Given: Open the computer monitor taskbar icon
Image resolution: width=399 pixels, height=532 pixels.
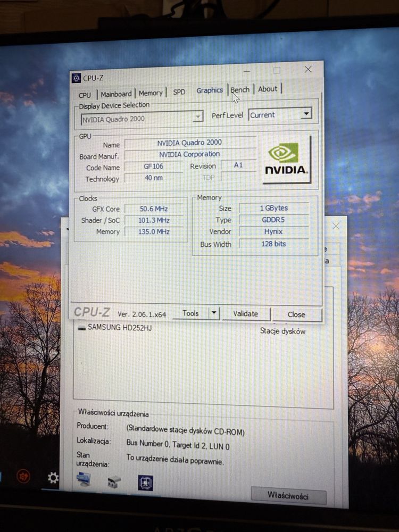Looking at the screenshot, I should click(x=84, y=479).
